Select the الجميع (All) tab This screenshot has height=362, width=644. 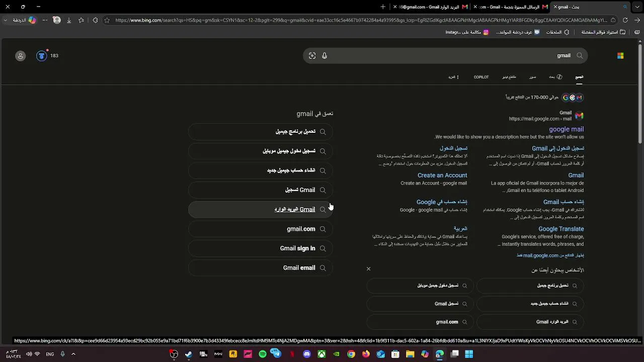579,77
